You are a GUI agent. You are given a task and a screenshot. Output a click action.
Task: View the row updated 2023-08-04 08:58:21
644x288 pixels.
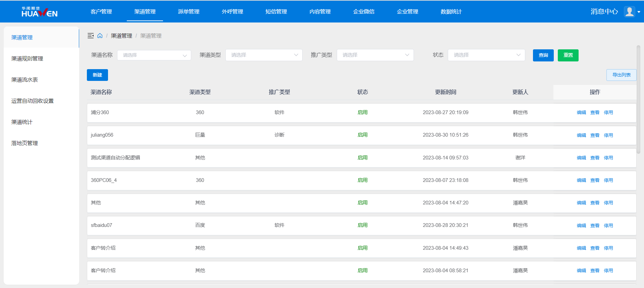point(595,271)
